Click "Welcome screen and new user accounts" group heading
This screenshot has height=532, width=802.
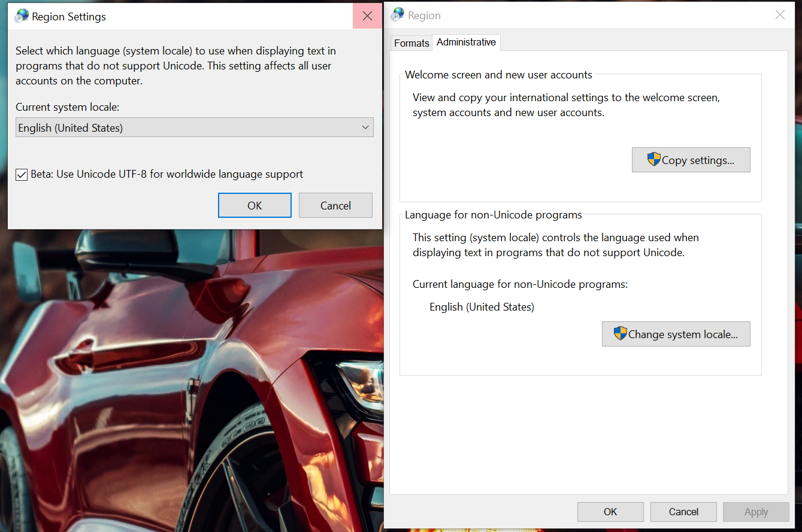click(498, 75)
